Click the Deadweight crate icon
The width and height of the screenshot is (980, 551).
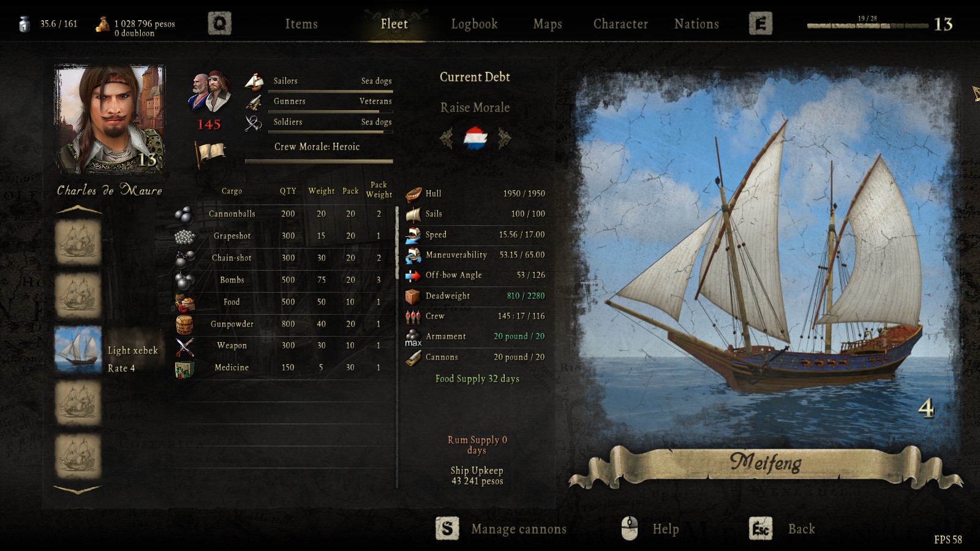click(x=413, y=296)
